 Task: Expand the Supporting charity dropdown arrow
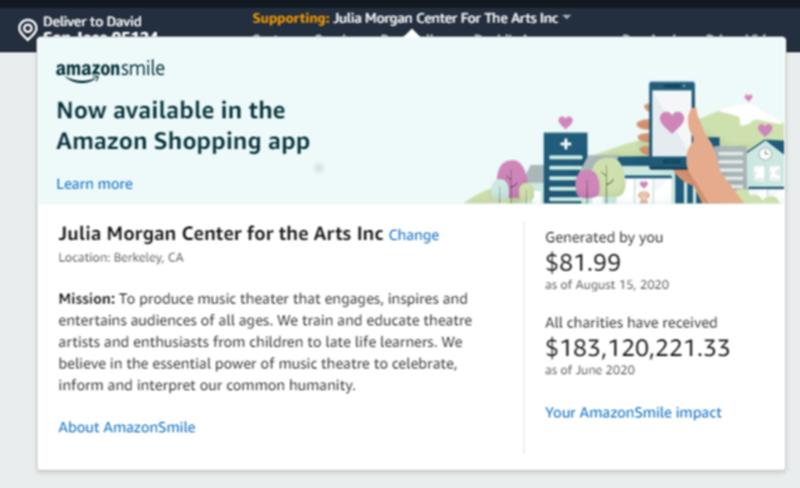coord(566,18)
